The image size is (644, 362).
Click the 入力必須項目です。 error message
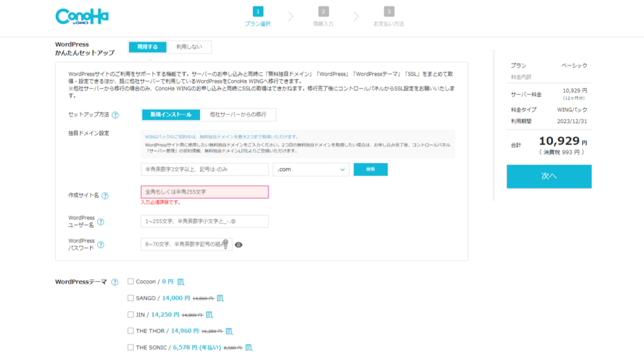coord(161,202)
